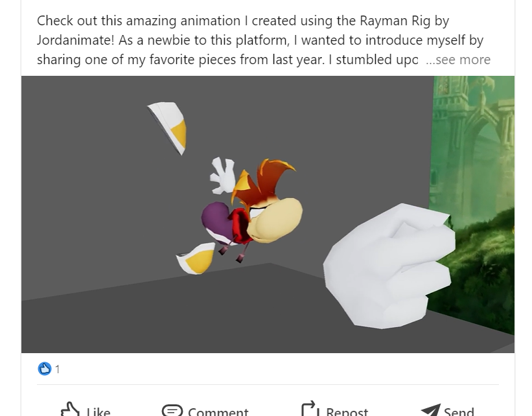Click the Repost button label

tap(347, 411)
